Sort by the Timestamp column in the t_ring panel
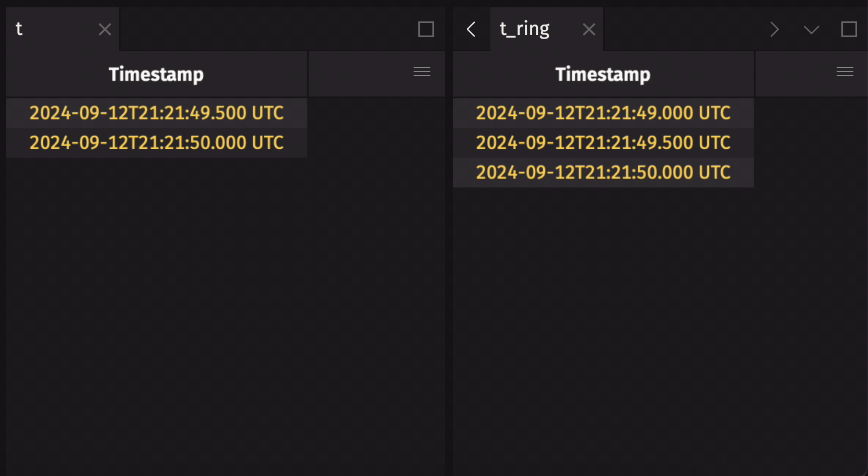 pos(603,74)
